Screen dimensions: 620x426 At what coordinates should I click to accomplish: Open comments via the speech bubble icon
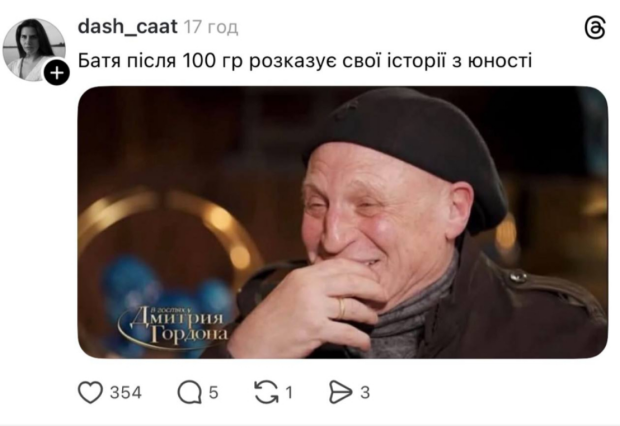pos(190,392)
